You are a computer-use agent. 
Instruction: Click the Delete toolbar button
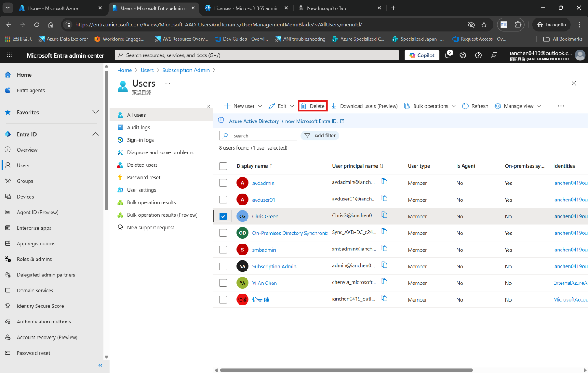(313, 106)
